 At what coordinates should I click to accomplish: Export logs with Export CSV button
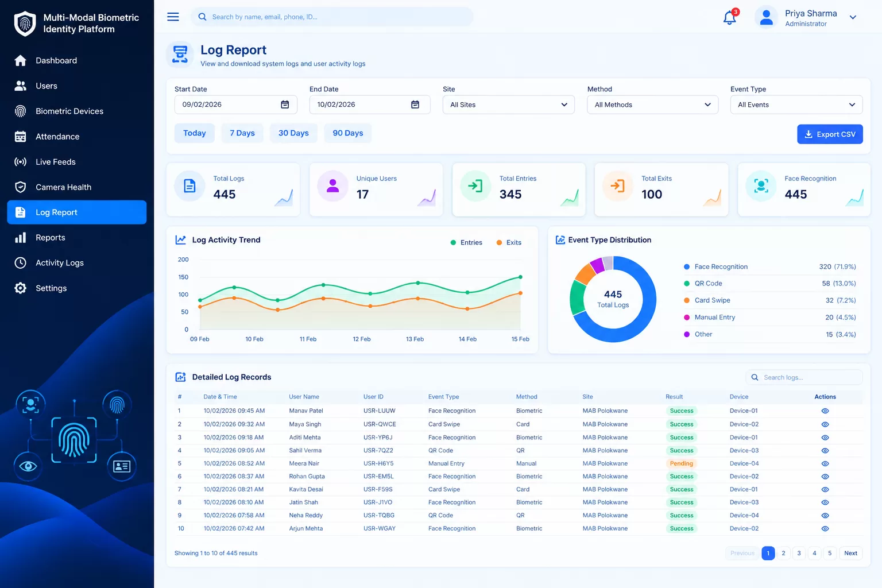[830, 134]
